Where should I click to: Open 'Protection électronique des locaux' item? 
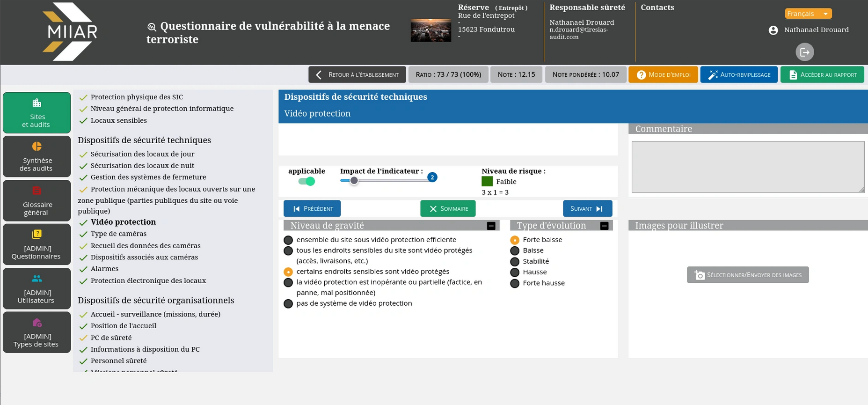pos(148,281)
